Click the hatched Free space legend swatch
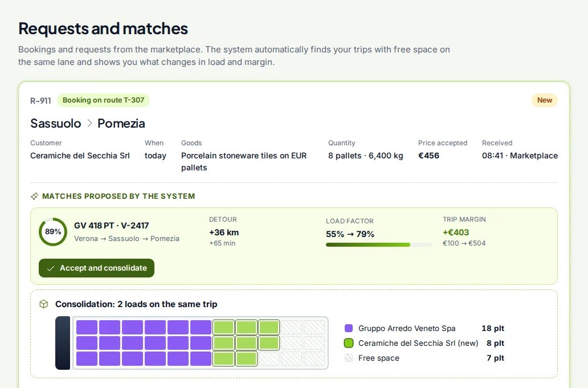 tap(349, 358)
